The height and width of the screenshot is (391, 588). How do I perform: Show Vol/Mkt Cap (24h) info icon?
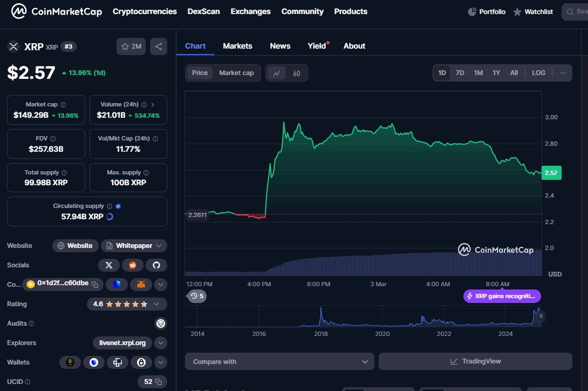point(155,139)
